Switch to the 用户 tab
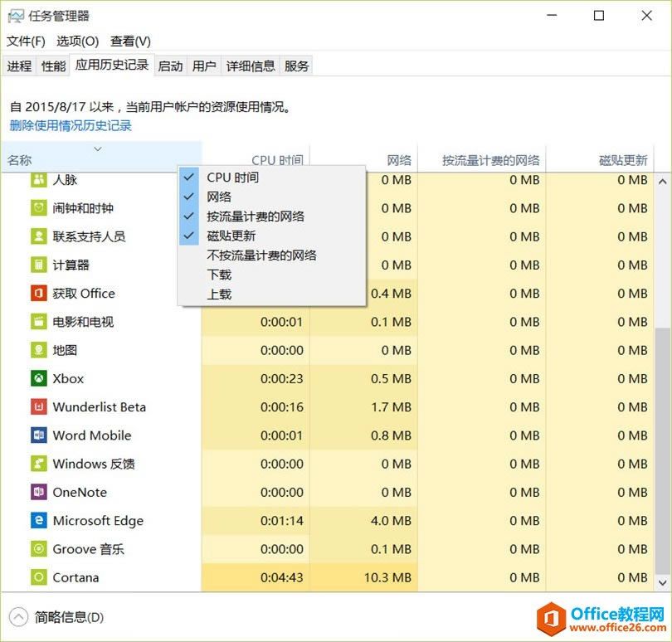Image resolution: width=672 pixels, height=642 pixels. [x=204, y=66]
